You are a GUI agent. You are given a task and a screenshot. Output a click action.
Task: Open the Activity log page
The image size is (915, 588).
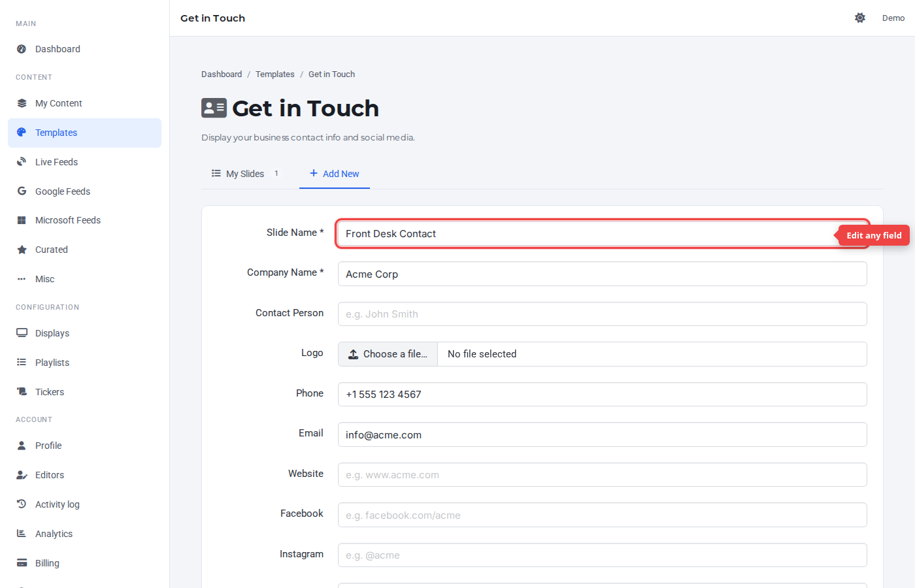pos(84,504)
